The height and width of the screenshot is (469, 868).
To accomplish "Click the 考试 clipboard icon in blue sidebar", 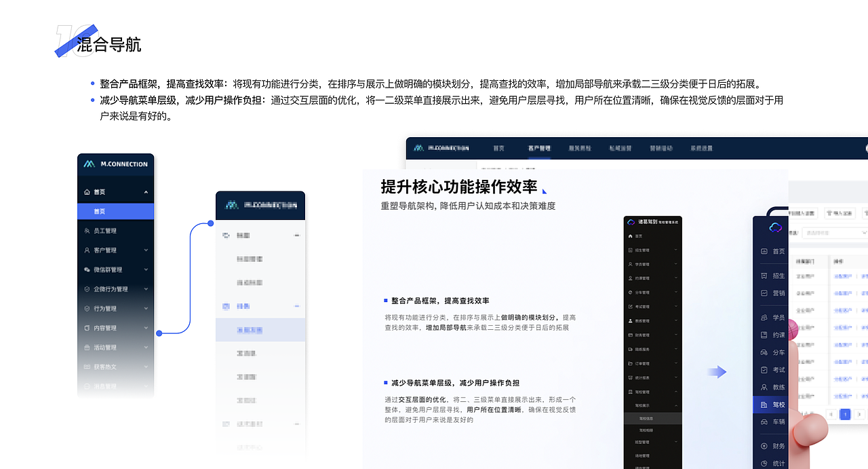I will coord(764,370).
